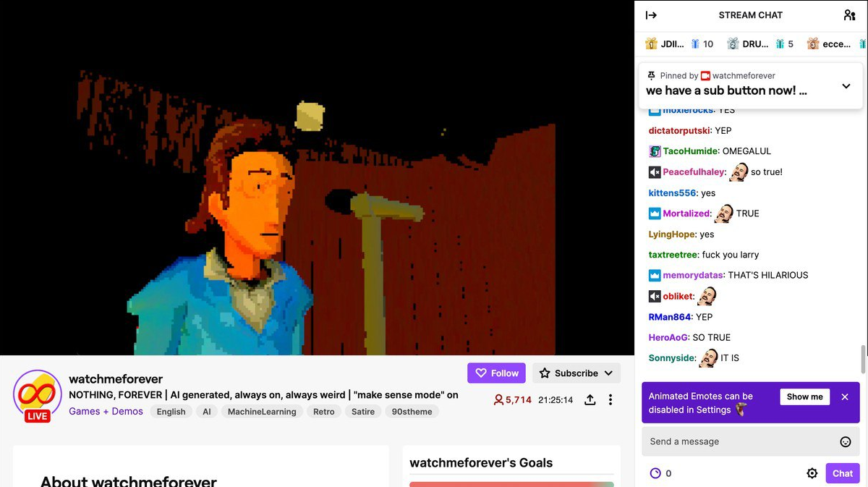Click the chat scrollbar thumb
Viewport: 868px width, 487px height.
coord(862,359)
